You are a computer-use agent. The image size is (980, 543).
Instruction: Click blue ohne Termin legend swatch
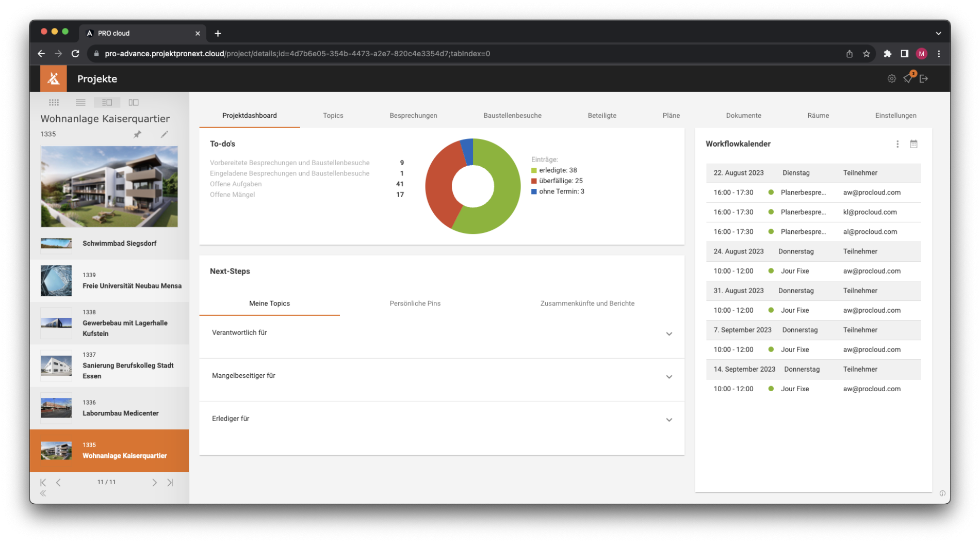pyautogui.click(x=534, y=191)
